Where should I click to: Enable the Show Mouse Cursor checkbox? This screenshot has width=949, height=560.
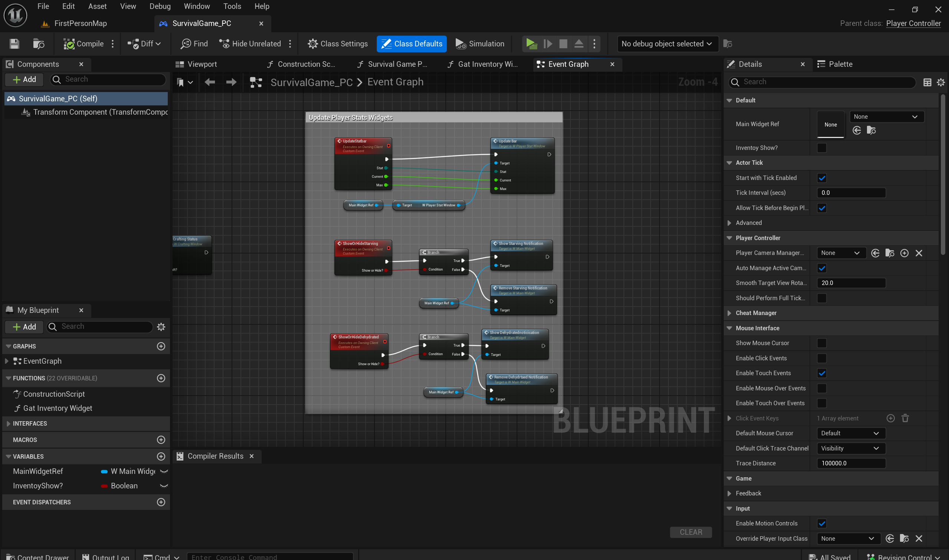pos(821,343)
